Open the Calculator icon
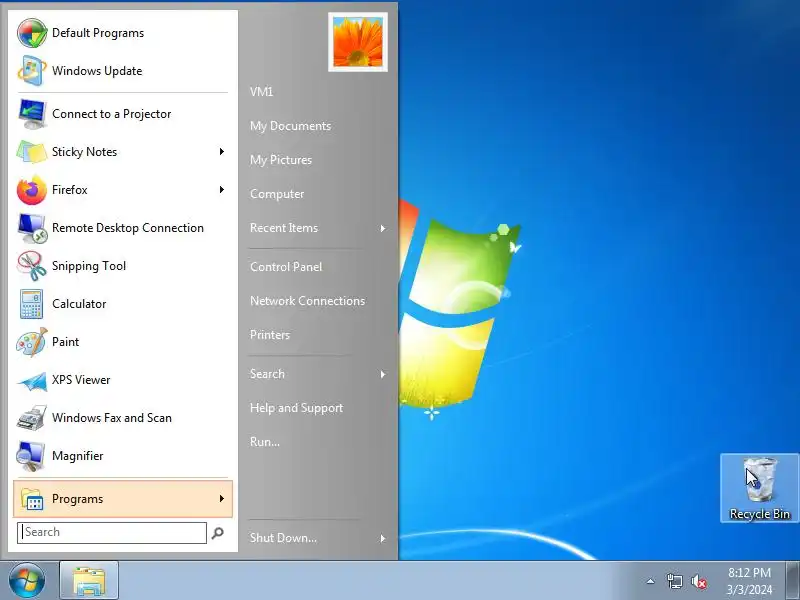This screenshot has width=800, height=600. tap(32, 304)
